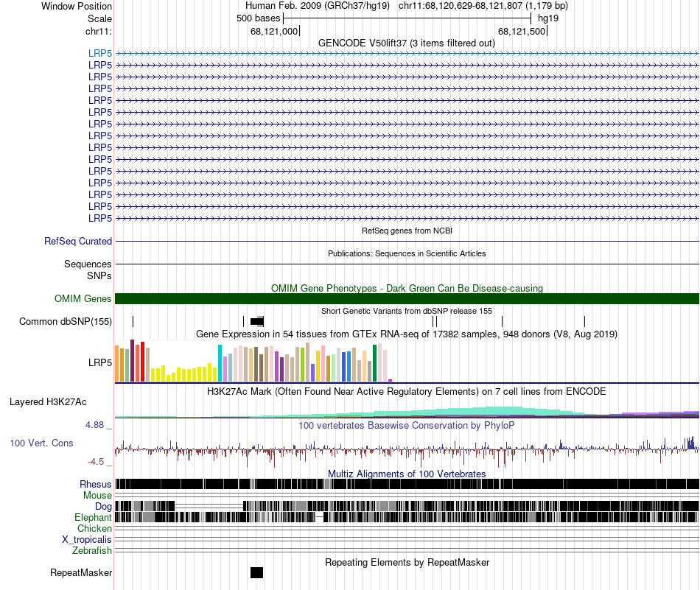Click the RefSeq Curated intron line

(x=407, y=242)
